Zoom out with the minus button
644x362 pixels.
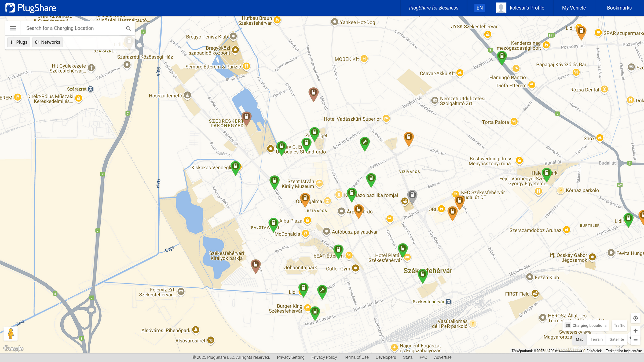[635, 340]
